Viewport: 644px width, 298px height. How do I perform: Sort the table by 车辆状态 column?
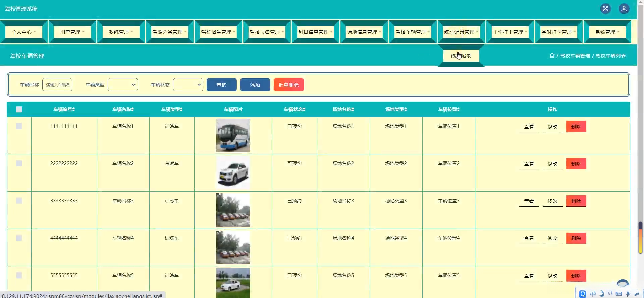point(294,109)
